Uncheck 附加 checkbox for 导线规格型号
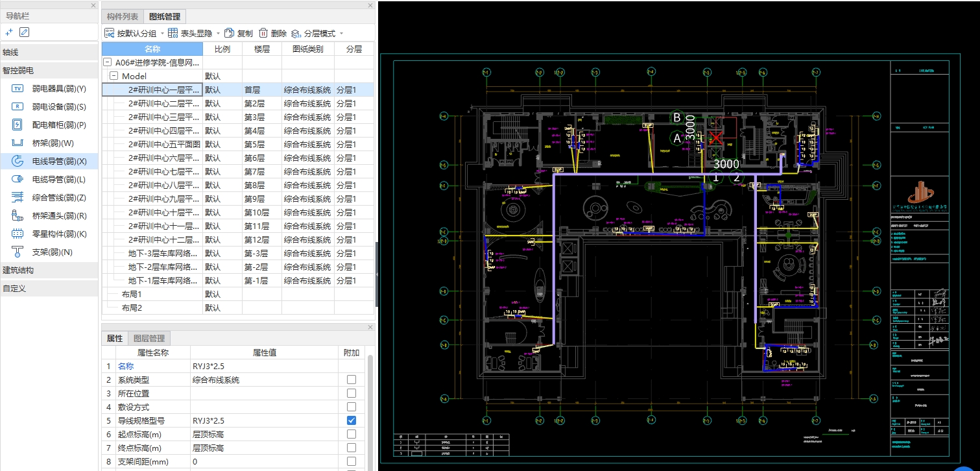980x471 pixels. coord(352,420)
